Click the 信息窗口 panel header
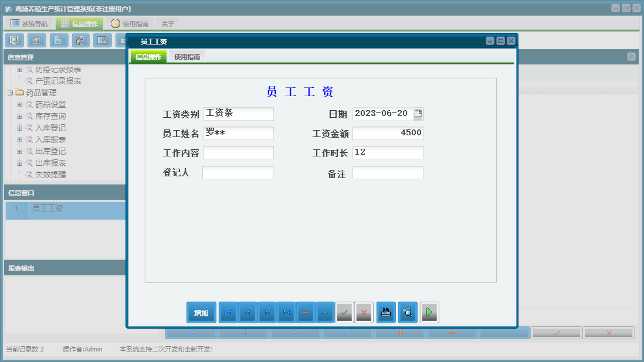Image resolution: width=644 pixels, height=362 pixels. pyautogui.click(x=65, y=193)
